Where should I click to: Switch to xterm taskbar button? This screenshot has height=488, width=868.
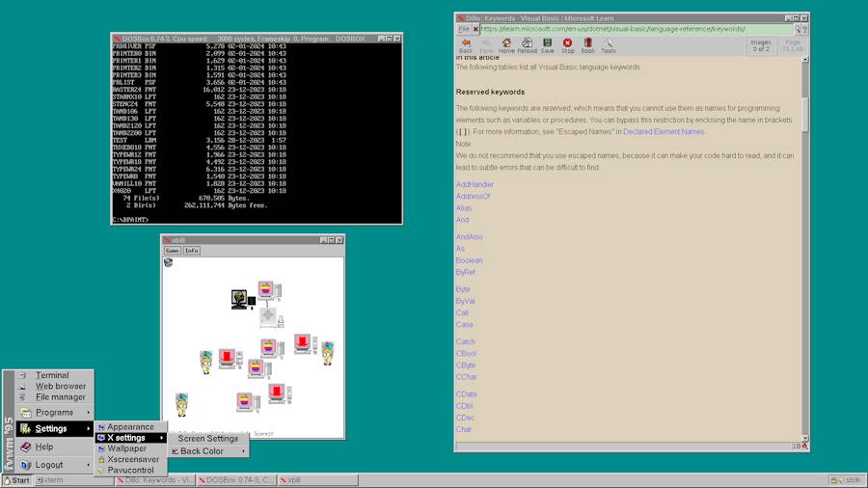pos(73,480)
